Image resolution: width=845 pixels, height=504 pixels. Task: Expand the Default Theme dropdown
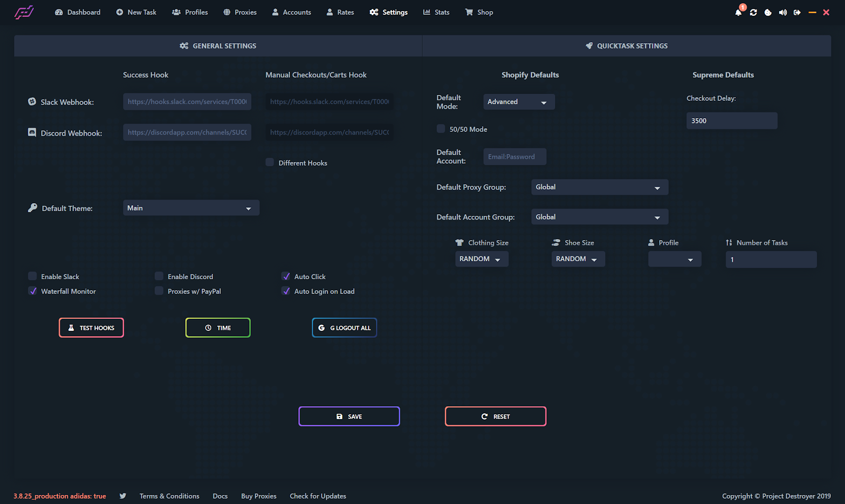click(191, 208)
